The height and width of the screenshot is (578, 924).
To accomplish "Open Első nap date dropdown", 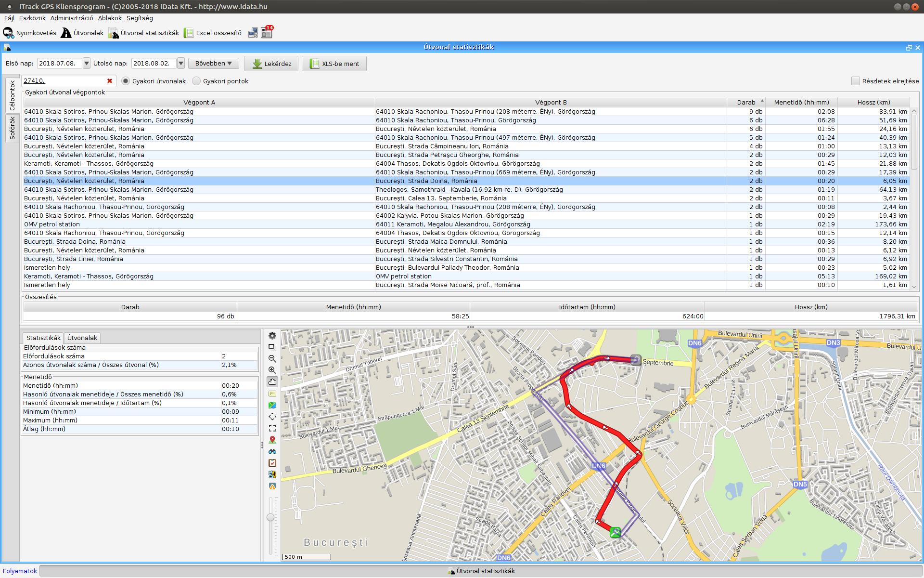I will 86,64.
